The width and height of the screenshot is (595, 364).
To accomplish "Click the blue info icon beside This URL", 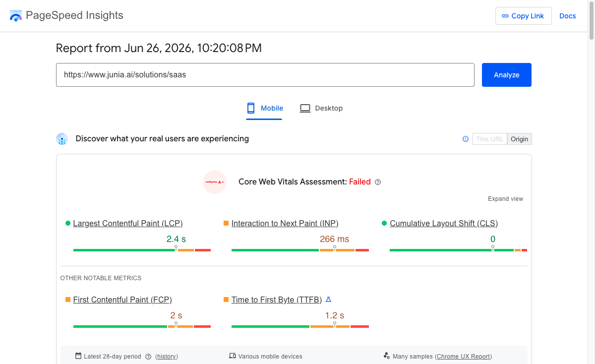I will click(465, 139).
